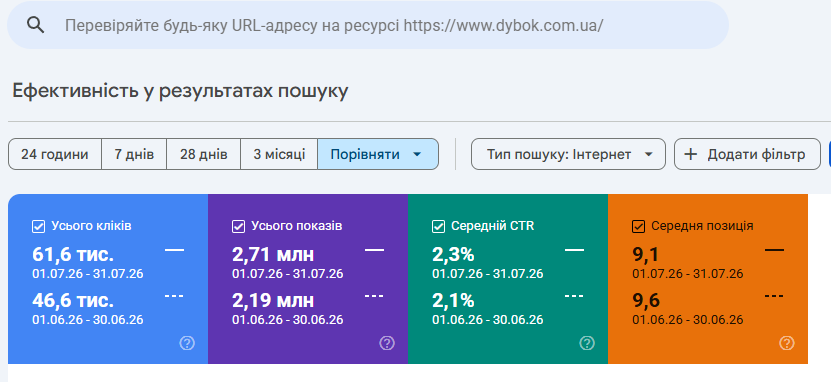Click the 2,19 млн impressions value
This screenshot has height=382, width=831.
(x=273, y=300)
